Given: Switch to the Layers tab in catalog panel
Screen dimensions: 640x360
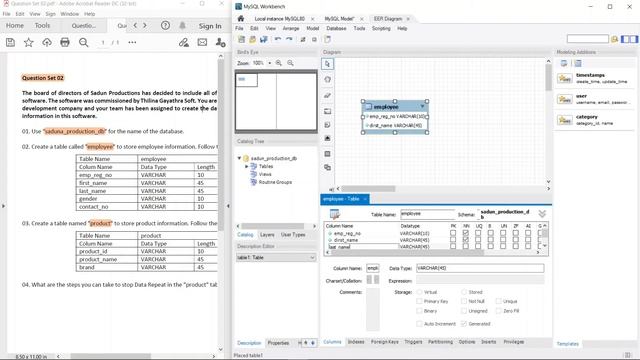Looking at the screenshot, I should click(x=267, y=235).
